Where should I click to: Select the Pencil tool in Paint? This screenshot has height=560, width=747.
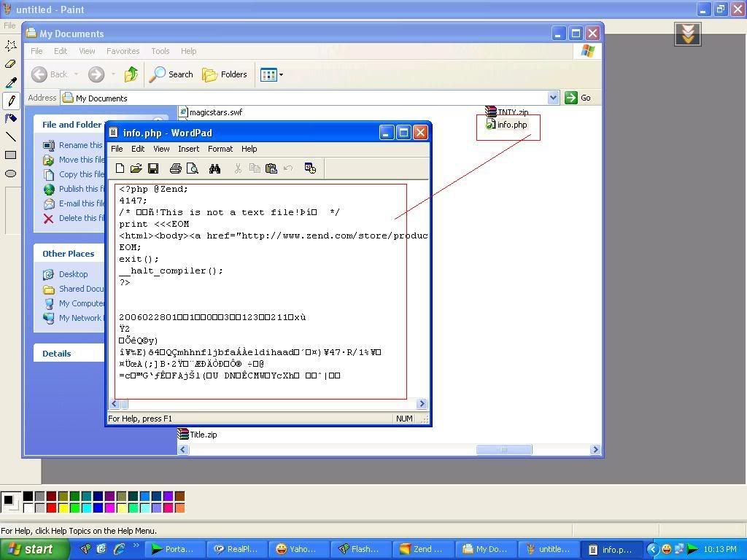pyautogui.click(x=10, y=101)
